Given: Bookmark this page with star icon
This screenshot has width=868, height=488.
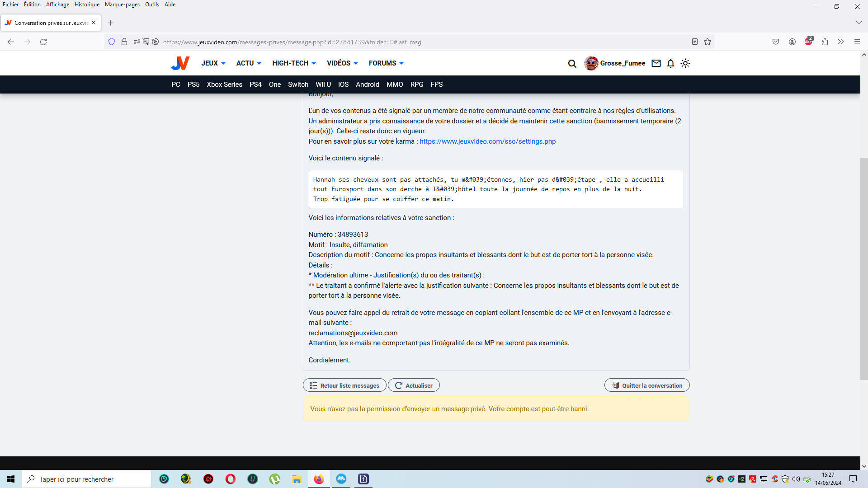Looking at the screenshot, I should click(708, 42).
